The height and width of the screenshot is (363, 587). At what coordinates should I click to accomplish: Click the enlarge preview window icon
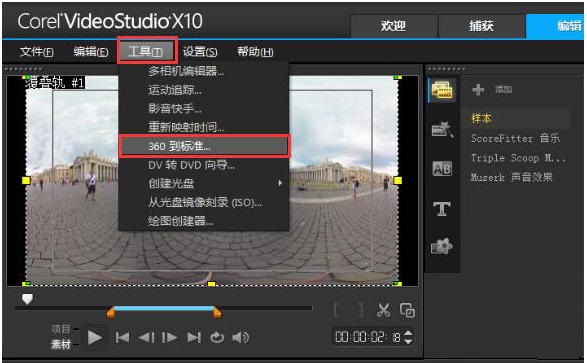tap(407, 310)
